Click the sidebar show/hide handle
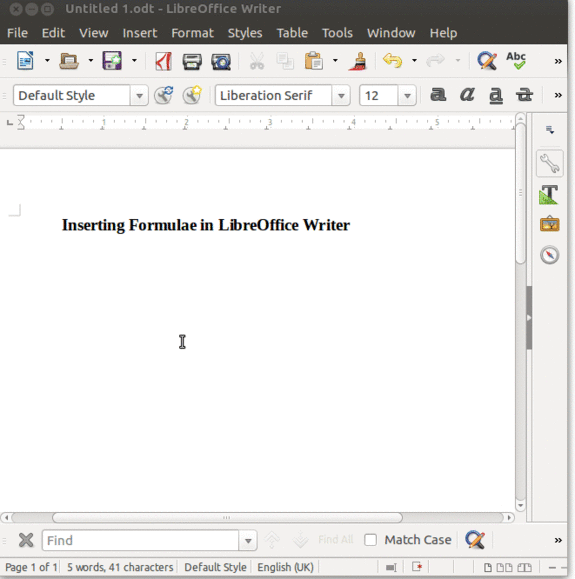The height and width of the screenshot is (579, 575). [529, 318]
